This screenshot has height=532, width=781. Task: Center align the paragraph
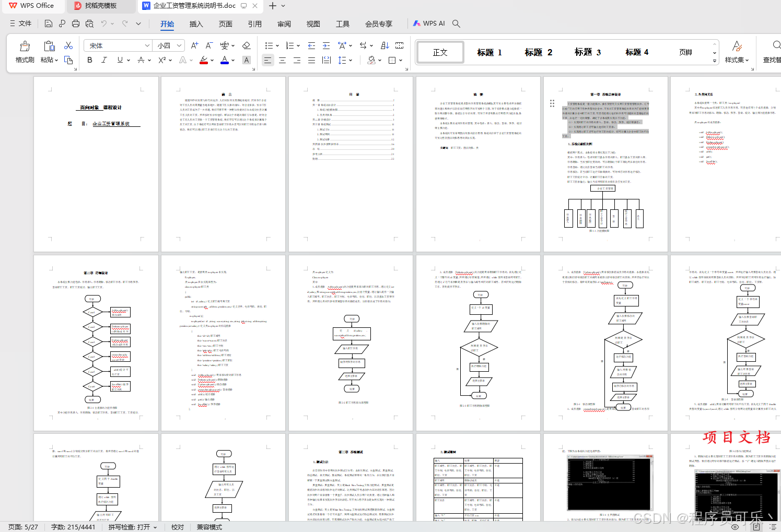coord(282,60)
